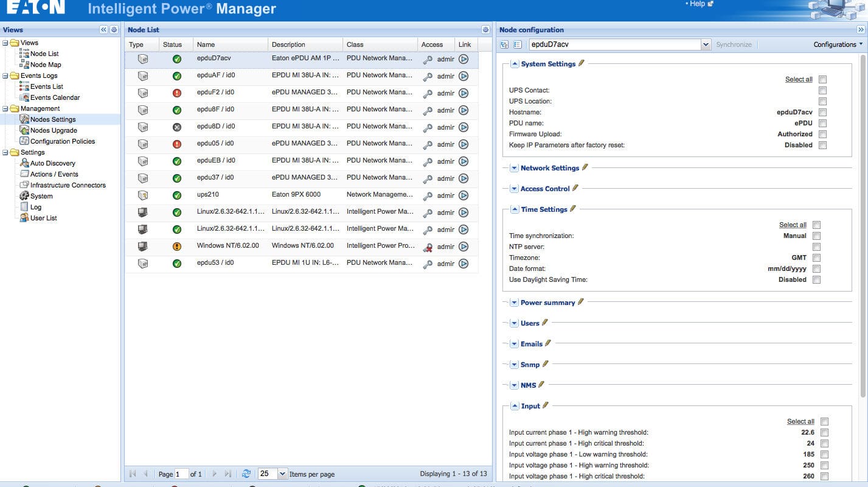This screenshot has width=868, height=487.
Task: Open Events Calendar in tree
Action: point(55,97)
